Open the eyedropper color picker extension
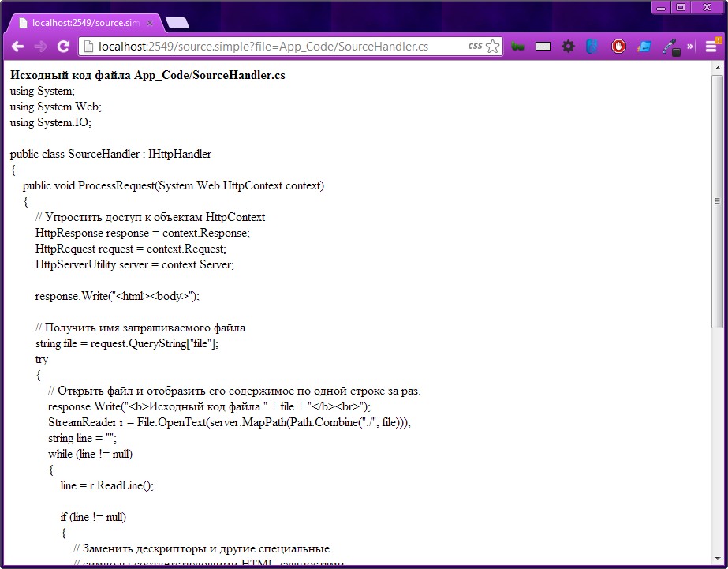Image resolution: width=728 pixels, height=569 pixels. [x=671, y=47]
